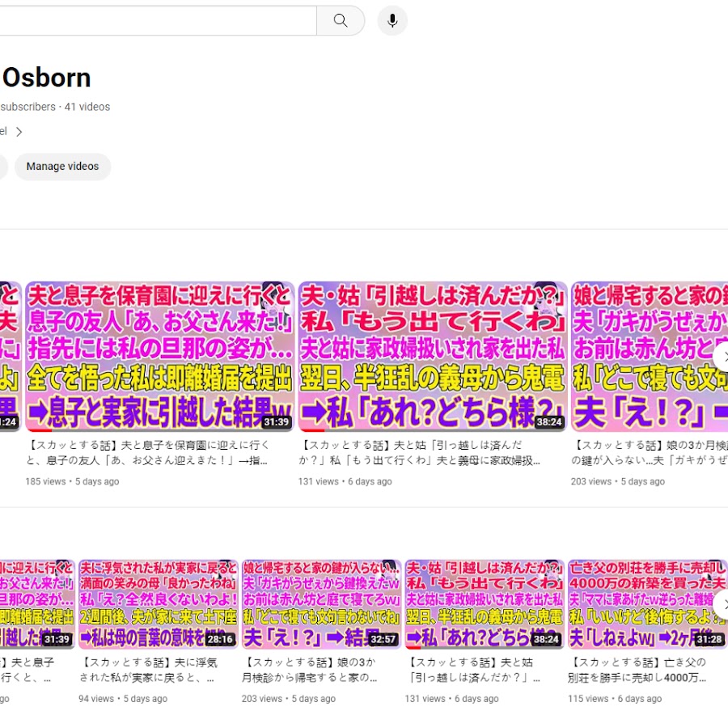
Task: Open bottom-row title of 94 views video
Action: click(x=148, y=670)
